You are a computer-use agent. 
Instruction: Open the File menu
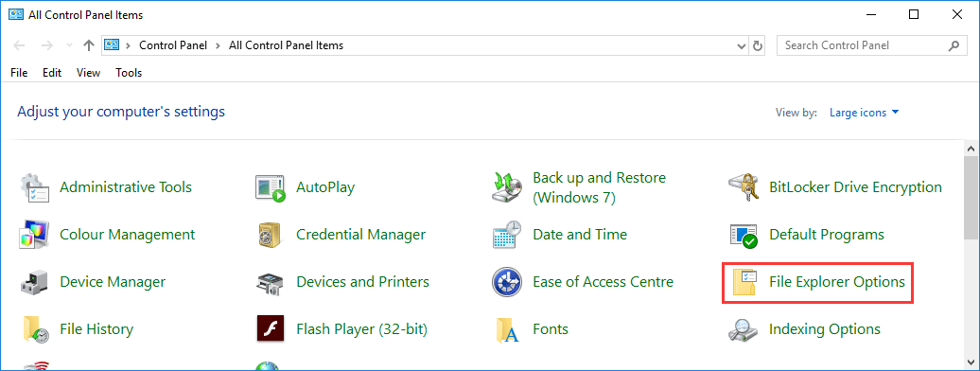point(19,73)
